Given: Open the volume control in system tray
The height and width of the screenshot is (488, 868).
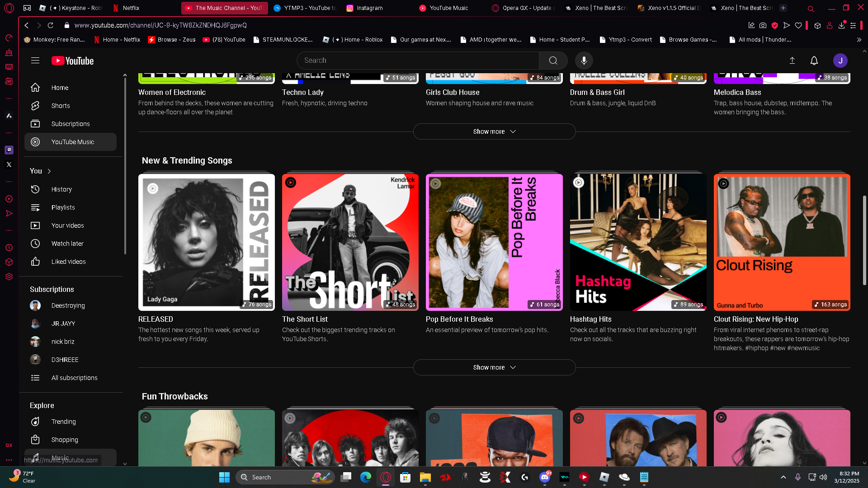Looking at the screenshot, I should coord(823,477).
